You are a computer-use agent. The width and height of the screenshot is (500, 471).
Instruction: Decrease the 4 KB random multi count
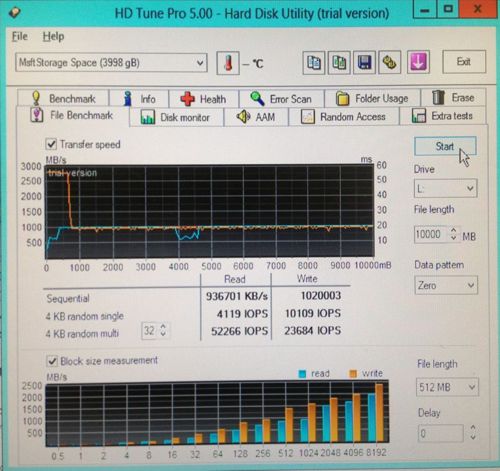pos(163,334)
